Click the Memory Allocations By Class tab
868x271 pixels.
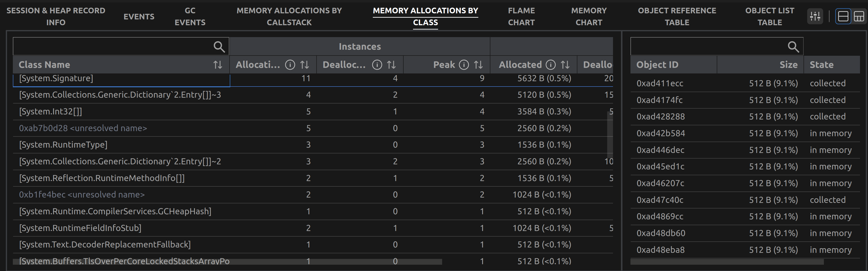(x=425, y=16)
